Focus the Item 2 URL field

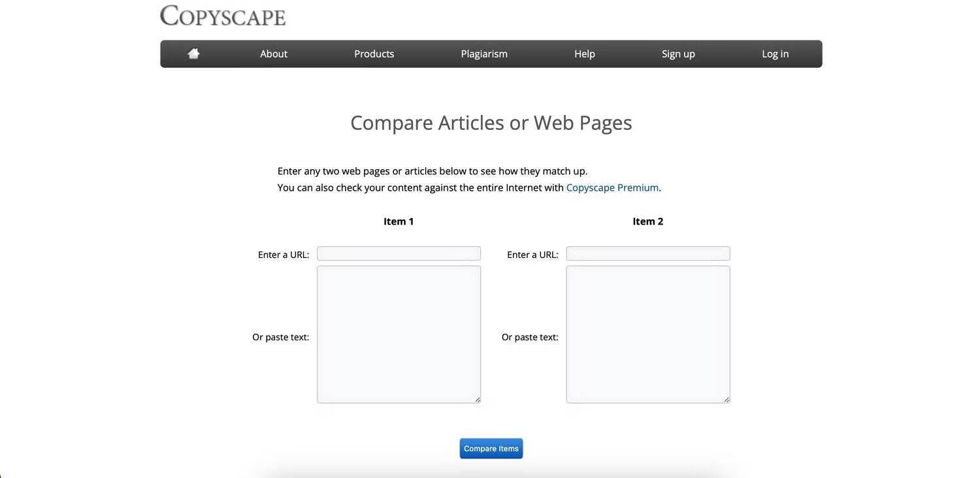pos(648,253)
